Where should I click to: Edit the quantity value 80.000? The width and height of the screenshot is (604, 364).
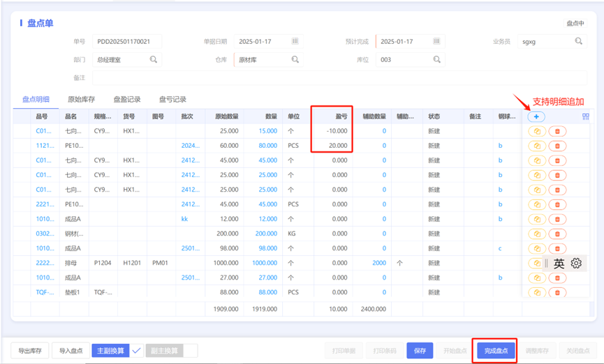[x=267, y=146]
